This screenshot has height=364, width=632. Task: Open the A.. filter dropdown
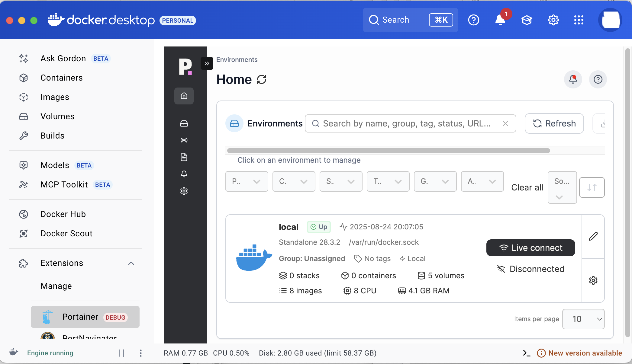point(482,181)
